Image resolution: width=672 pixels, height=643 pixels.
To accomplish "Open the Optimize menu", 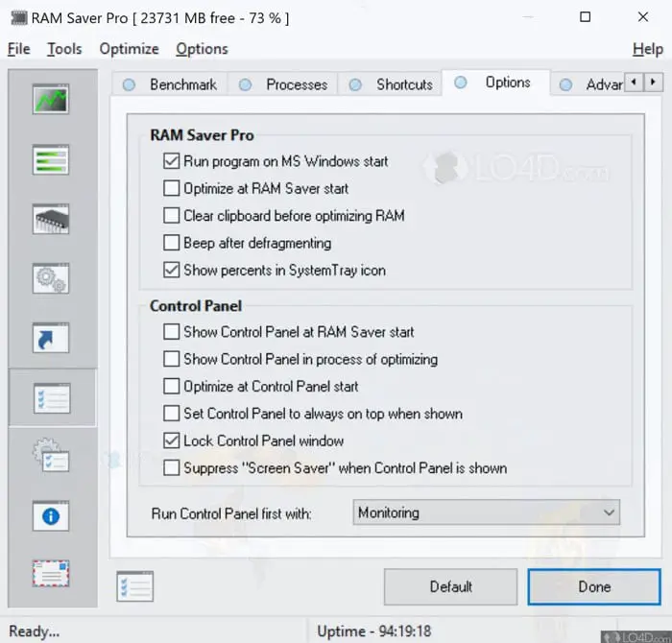I will pyautogui.click(x=129, y=49).
